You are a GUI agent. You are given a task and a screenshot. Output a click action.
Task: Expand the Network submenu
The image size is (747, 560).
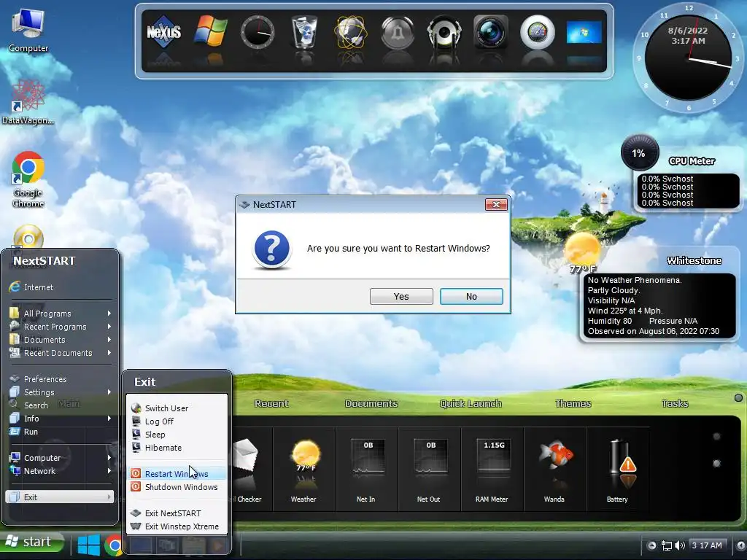pos(60,471)
